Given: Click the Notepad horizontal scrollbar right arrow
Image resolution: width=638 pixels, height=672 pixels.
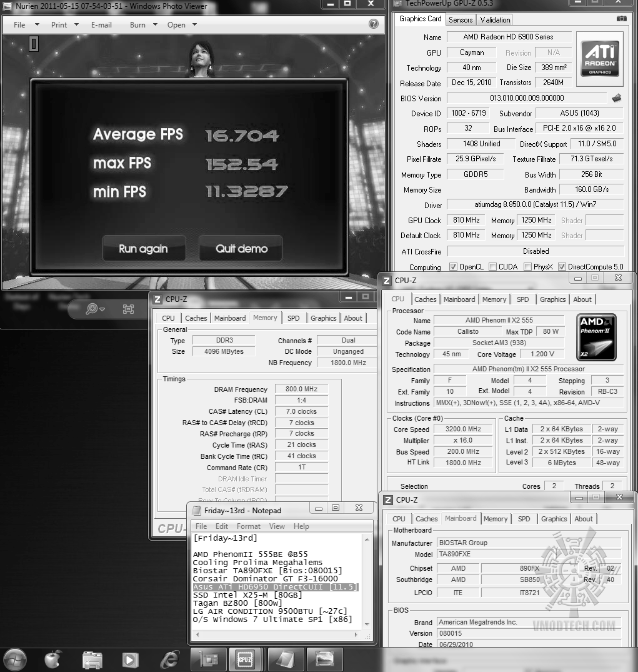Looking at the screenshot, I should pyautogui.click(x=356, y=634).
